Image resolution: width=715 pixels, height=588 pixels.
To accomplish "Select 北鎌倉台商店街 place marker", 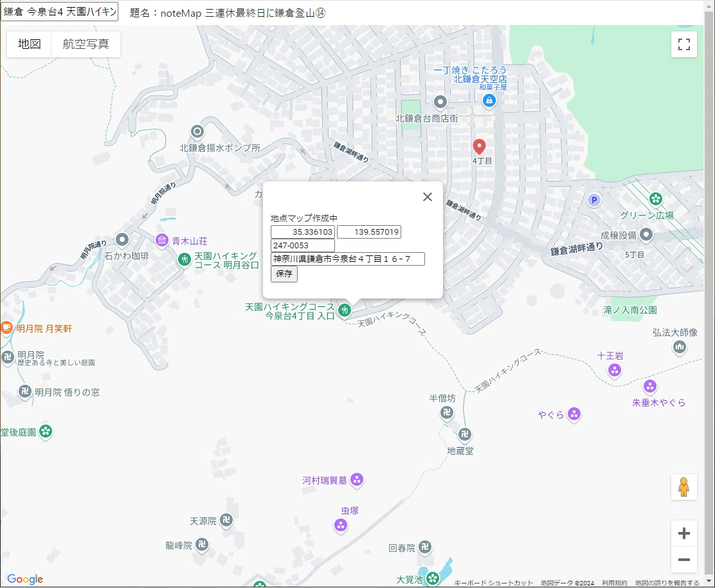I will coord(440,102).
